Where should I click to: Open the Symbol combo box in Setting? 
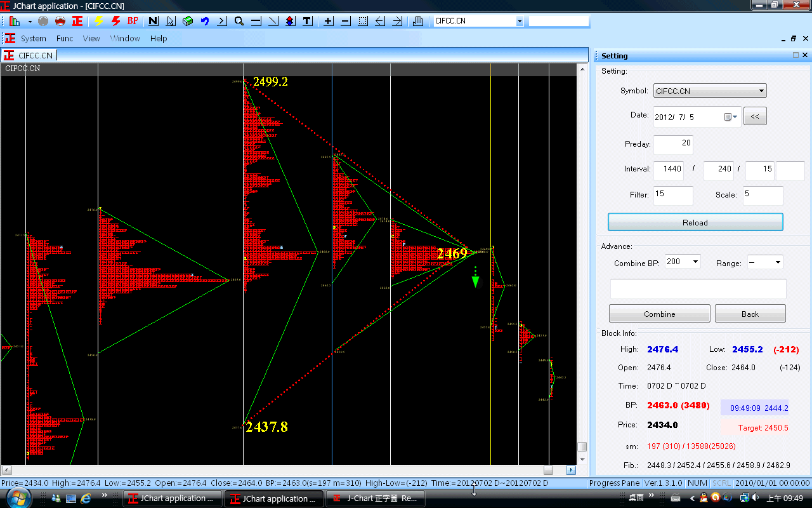click(710, 91)
